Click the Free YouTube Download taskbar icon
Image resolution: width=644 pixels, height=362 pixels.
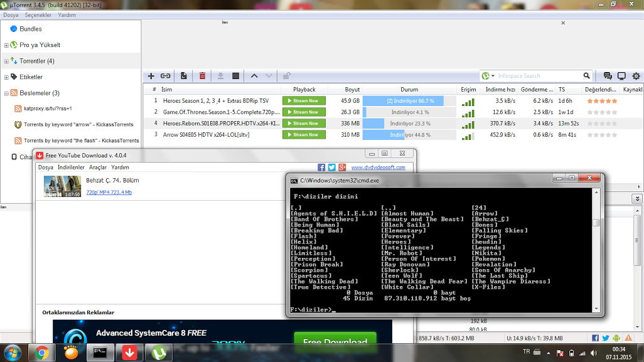point(129,353)
